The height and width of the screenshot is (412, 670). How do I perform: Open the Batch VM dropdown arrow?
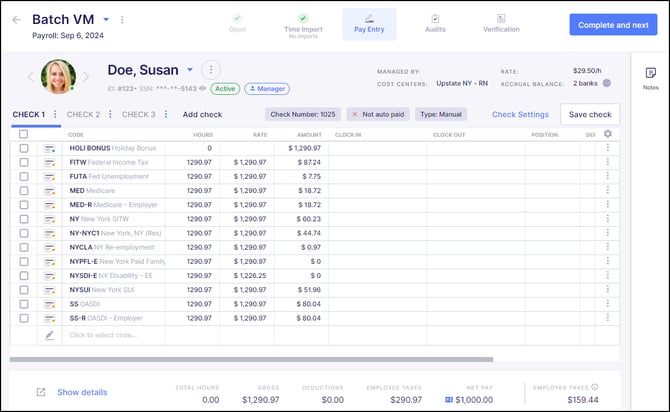[106, 20]
